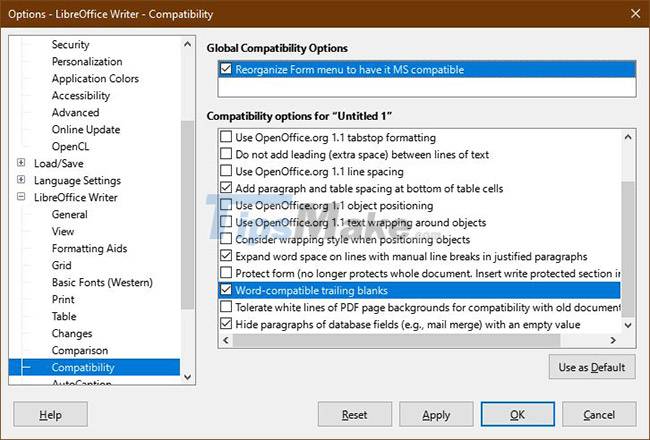This screenshot has height=440, width=650.
Task: Expand the Language Settings tree node
Action: [21, 180]
